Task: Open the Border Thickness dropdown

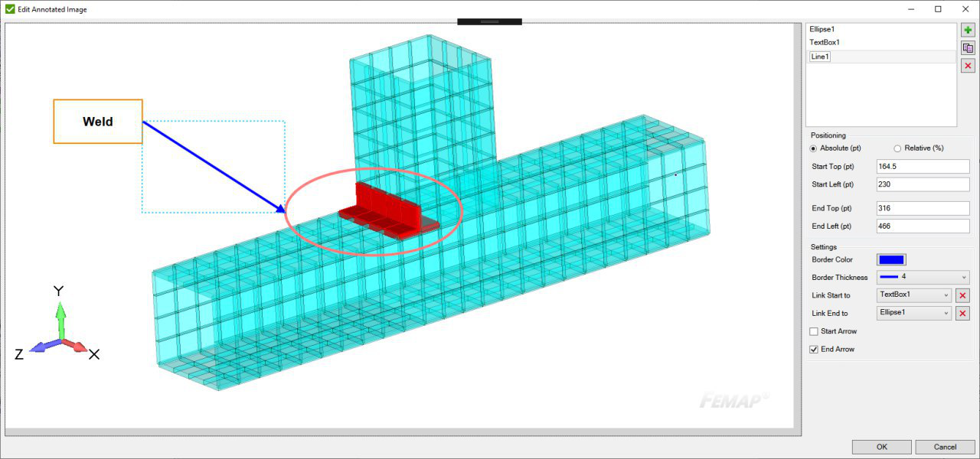Action: click(923, 277)
